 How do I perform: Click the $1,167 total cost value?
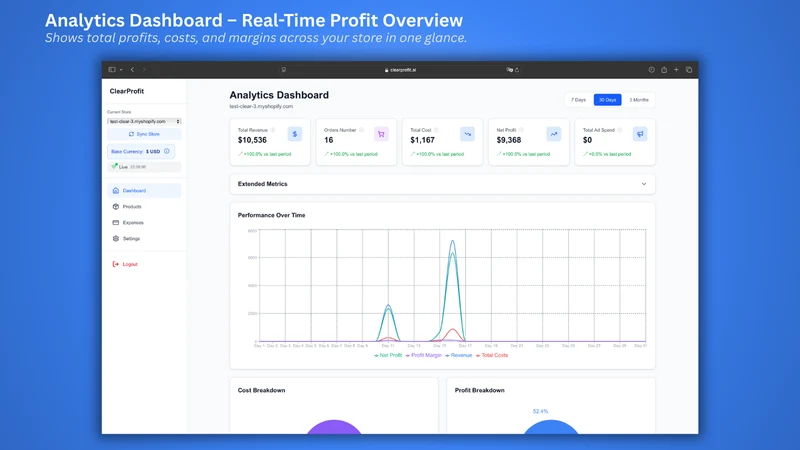click(422, 140)
